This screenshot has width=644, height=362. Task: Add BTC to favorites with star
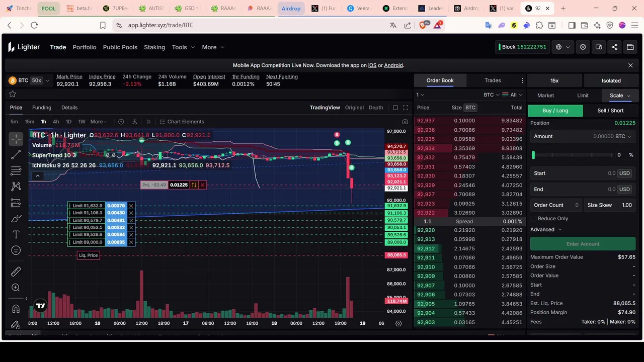13,94
